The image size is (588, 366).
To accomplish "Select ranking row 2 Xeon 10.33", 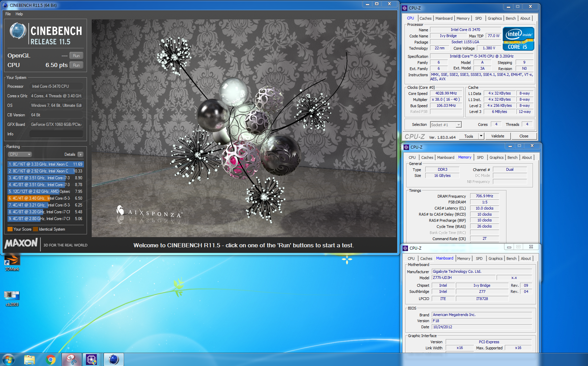I will tap(45, 171).
